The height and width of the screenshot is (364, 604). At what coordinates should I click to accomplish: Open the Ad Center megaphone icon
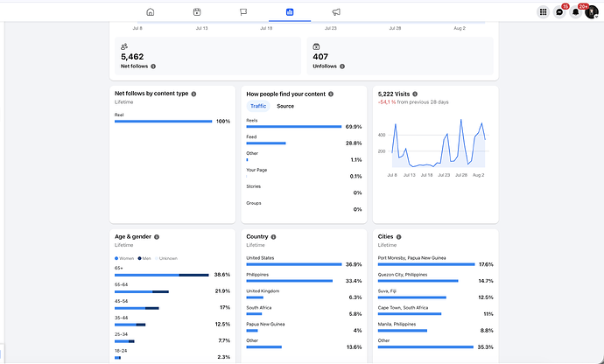pyautogui.click(x=336, y=12)
